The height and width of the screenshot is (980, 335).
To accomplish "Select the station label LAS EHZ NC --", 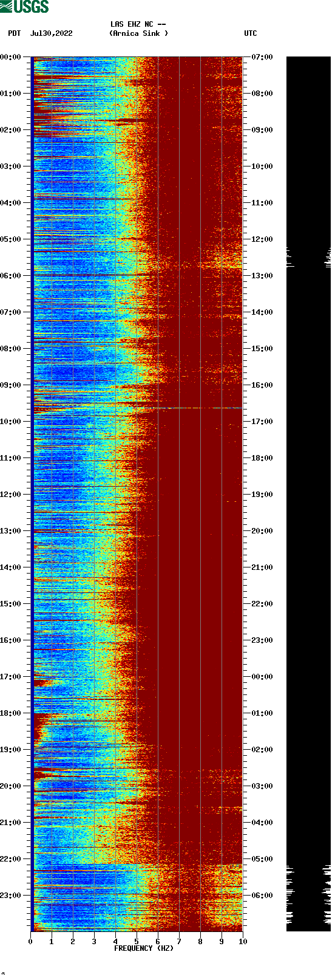I will pos(138,24).
